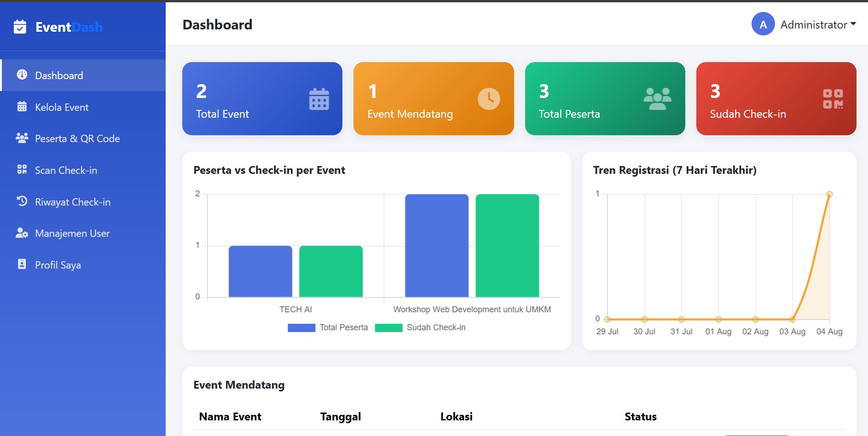868x436 pixels.
Task: Click the Total Peserta green card
Action: (x=605, y=98)
